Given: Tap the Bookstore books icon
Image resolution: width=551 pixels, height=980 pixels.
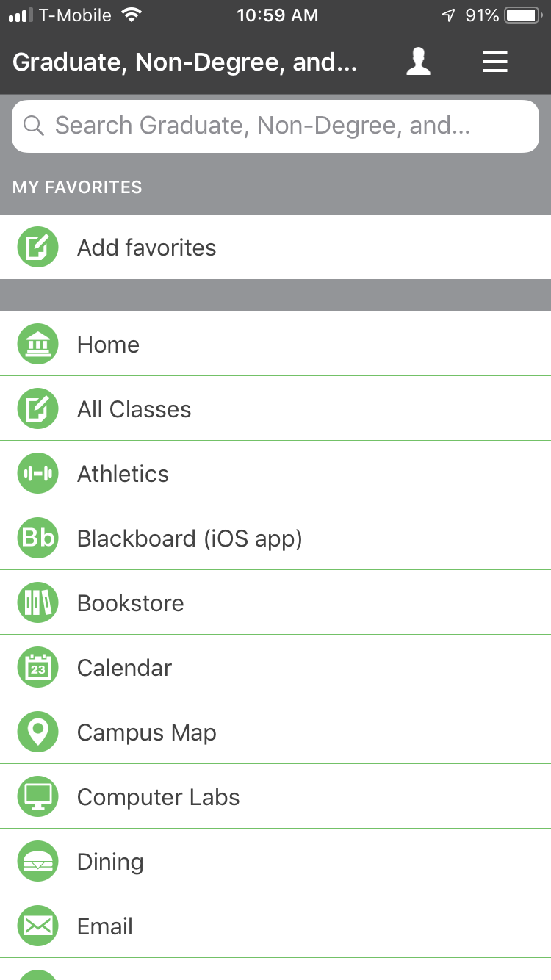Looking at the screenshot, I should tap(37, 602).
